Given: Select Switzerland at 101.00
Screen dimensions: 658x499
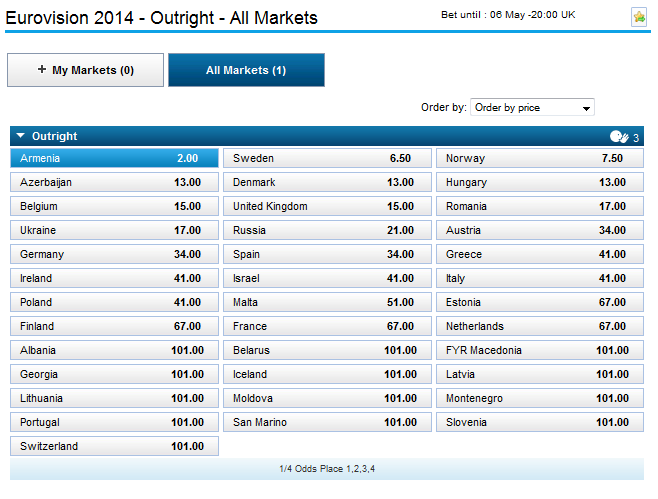Looking at the screenshot, I should pos(114,446).
